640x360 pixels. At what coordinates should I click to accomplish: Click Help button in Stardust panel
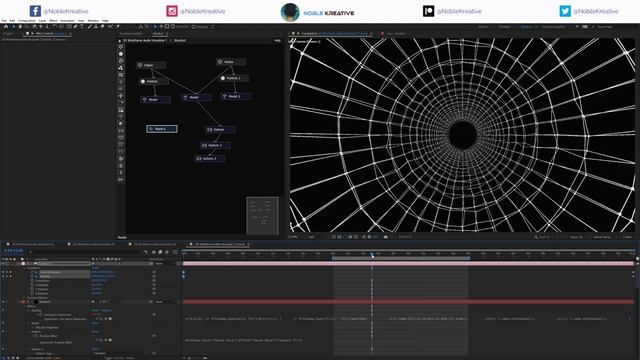click(x=277, y=40)
